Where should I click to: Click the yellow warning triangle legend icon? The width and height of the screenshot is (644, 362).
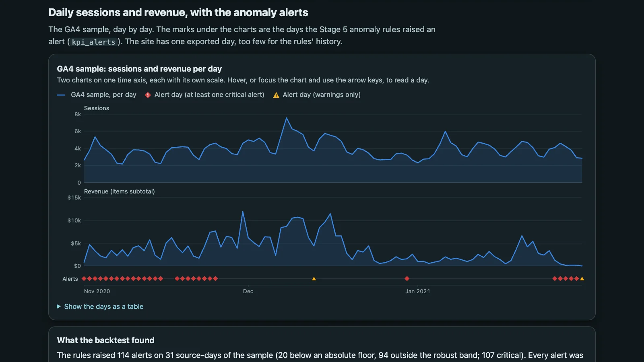click(x=276, y=95)
